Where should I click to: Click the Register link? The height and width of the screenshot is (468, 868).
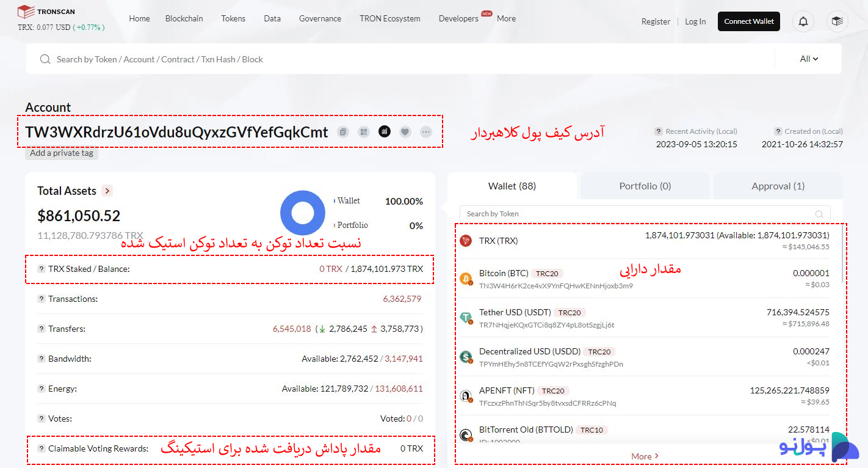coord(656,21)
